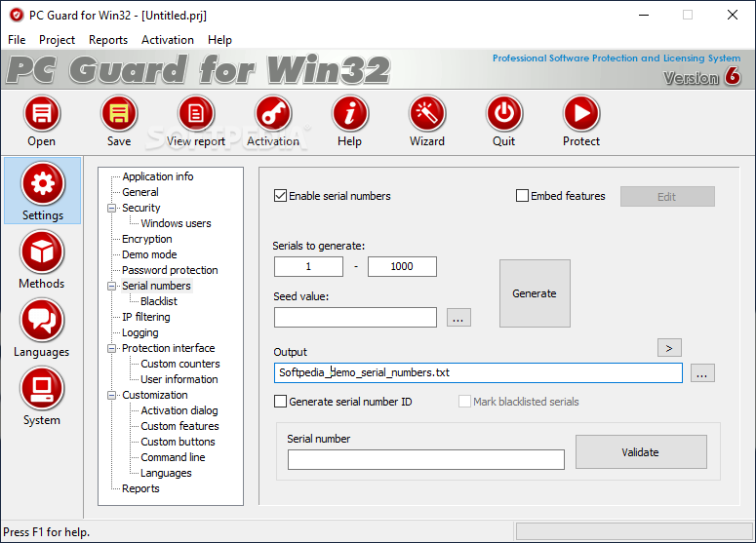The width and height of the screenshot is (756, 543).
Task: Click the arrow button above Output field
Action: pos(669,348)
